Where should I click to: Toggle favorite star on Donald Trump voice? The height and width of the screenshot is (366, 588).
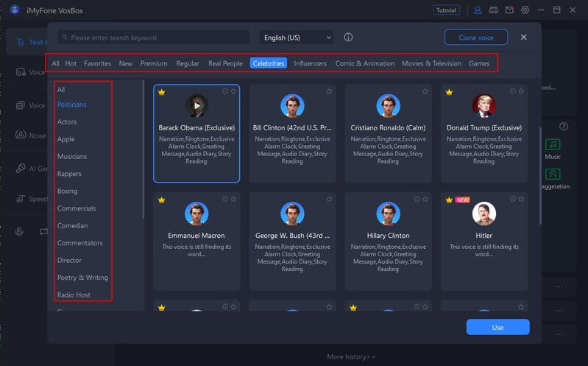click(x=520, y=91)
